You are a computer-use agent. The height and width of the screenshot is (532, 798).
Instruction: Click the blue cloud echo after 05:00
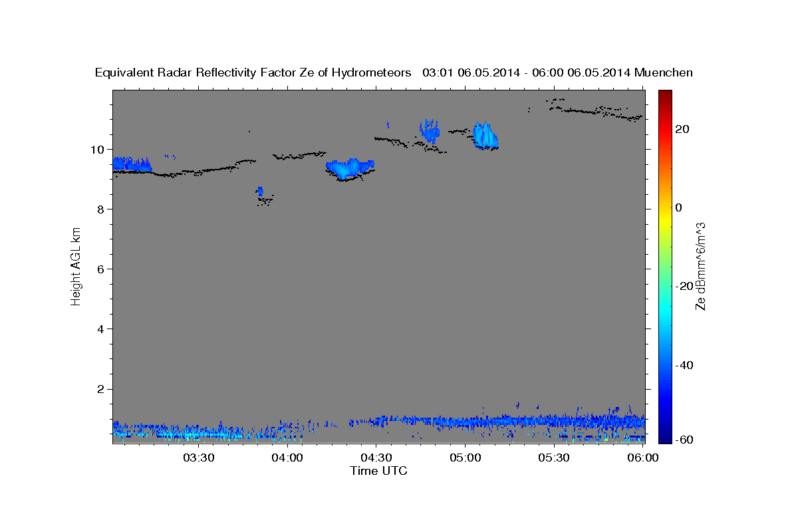click(485, 135)
